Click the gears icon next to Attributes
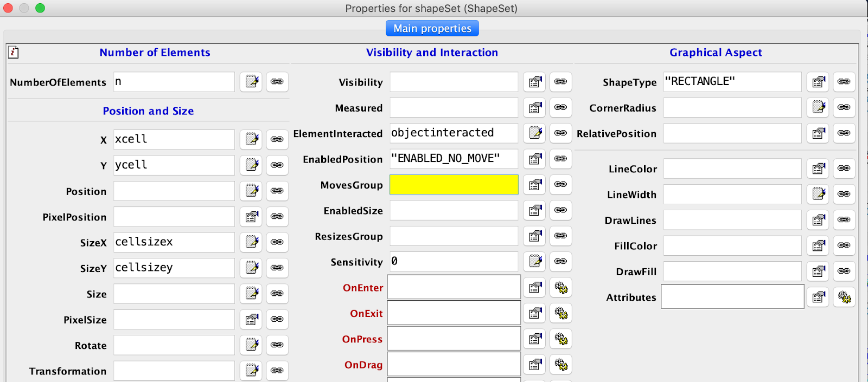Screen dimensions: 868x382 (x=844, y=297)
